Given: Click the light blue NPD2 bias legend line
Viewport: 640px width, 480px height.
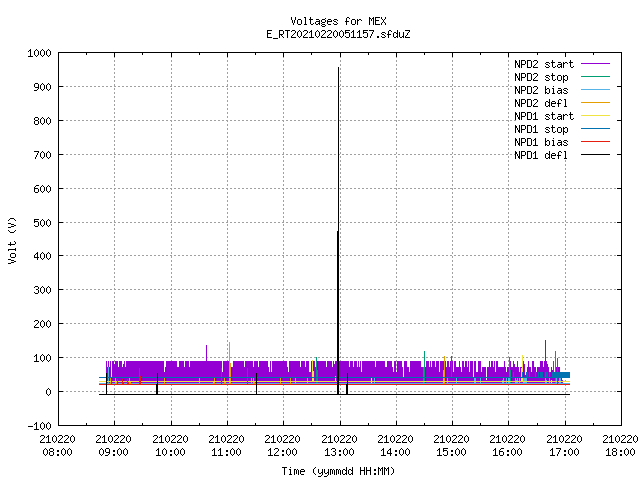Looking at the screenshot, I should [596, 89].
